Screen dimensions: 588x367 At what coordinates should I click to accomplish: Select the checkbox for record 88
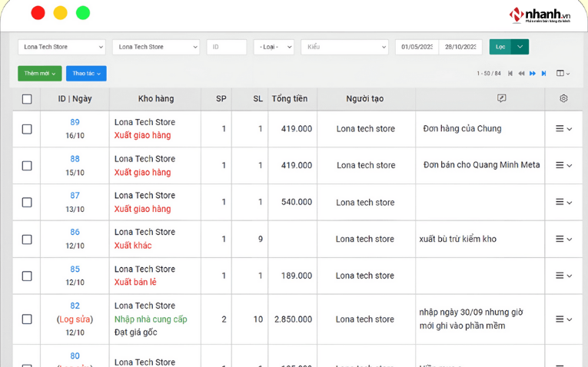(27, 166)
